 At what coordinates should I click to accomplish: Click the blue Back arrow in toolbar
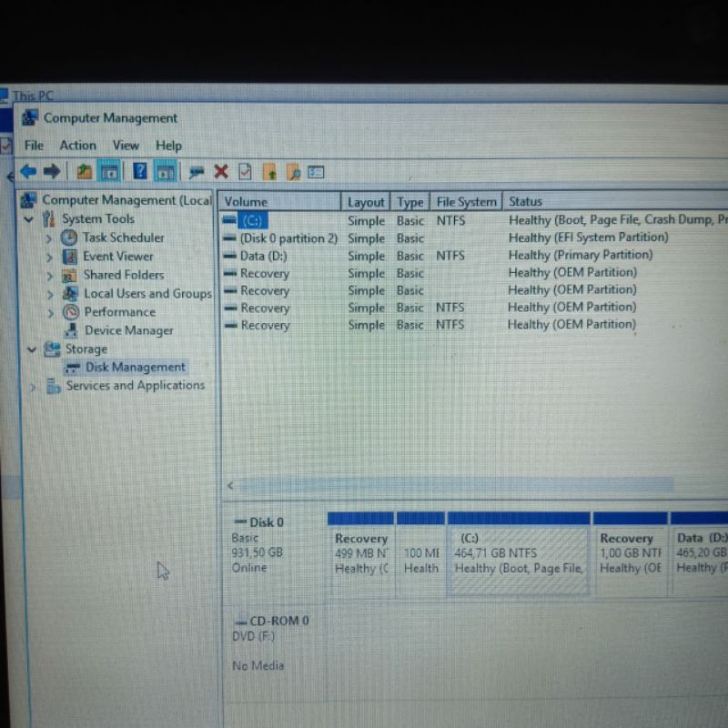28,171
